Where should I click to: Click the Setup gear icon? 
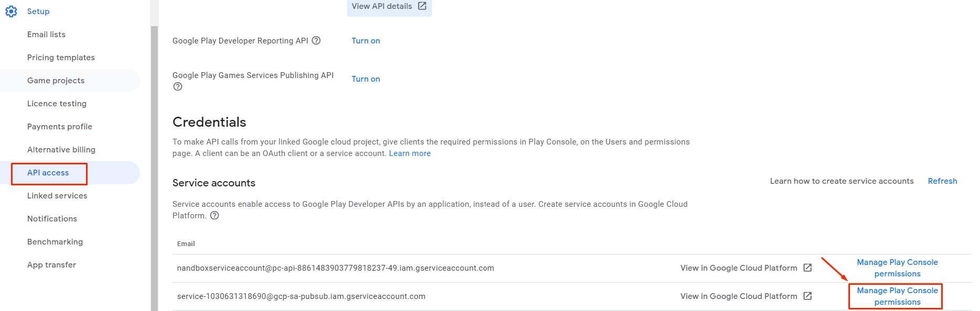pyautogui.click(x=11, y=12)
